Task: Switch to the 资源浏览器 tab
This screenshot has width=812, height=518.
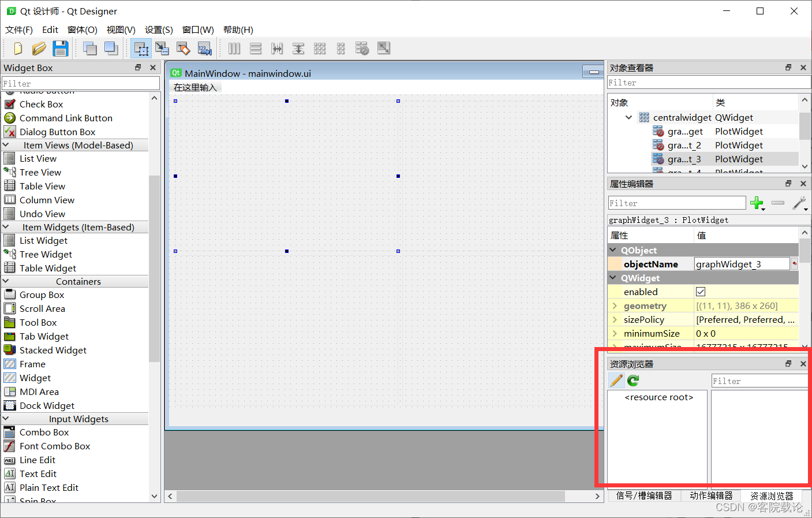Action: tap(772, 496)
